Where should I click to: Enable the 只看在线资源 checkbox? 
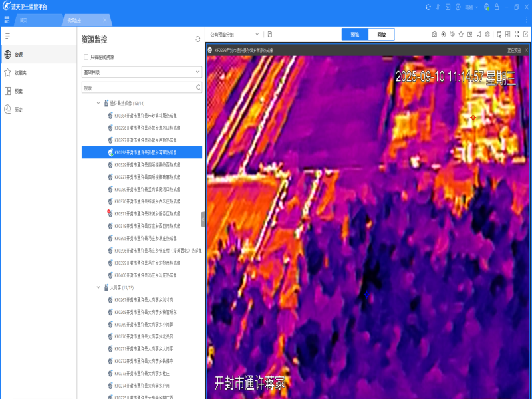point(86,57)
